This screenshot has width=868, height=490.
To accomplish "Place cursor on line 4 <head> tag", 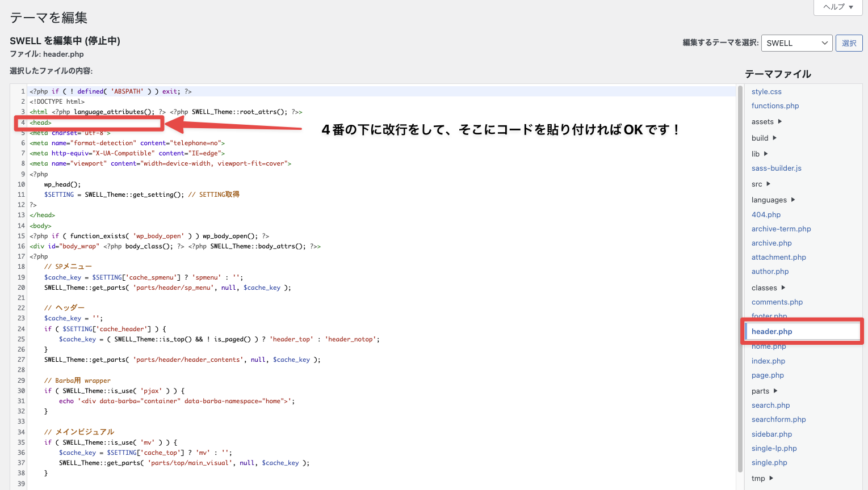I will click(41, 122).
